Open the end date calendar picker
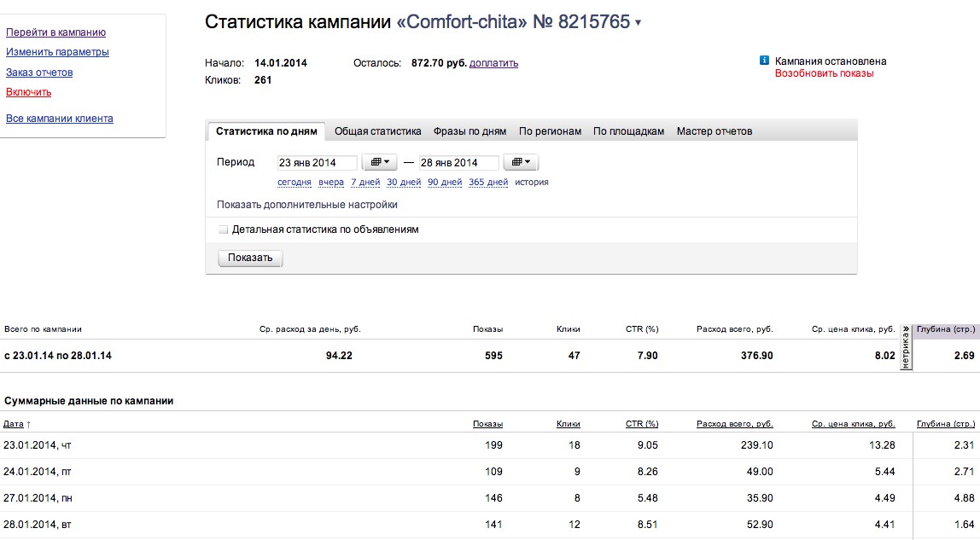 [522, 162]
